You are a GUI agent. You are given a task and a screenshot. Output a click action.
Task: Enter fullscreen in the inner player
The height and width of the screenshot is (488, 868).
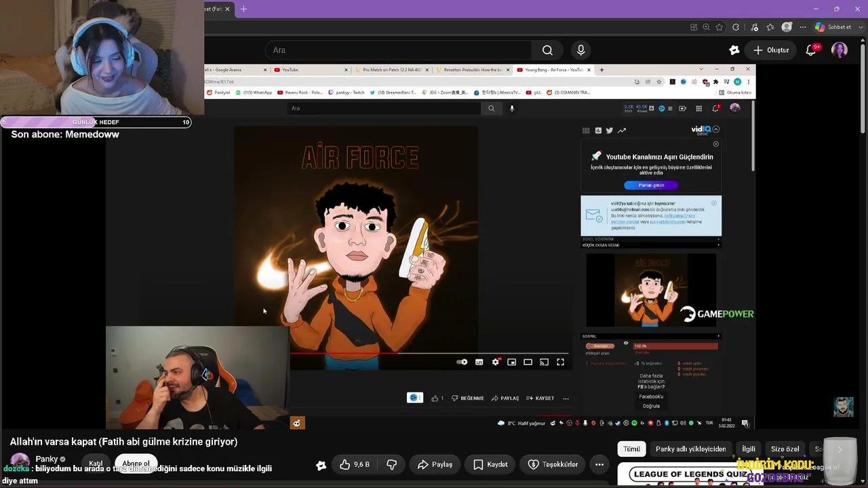[560, 362]
